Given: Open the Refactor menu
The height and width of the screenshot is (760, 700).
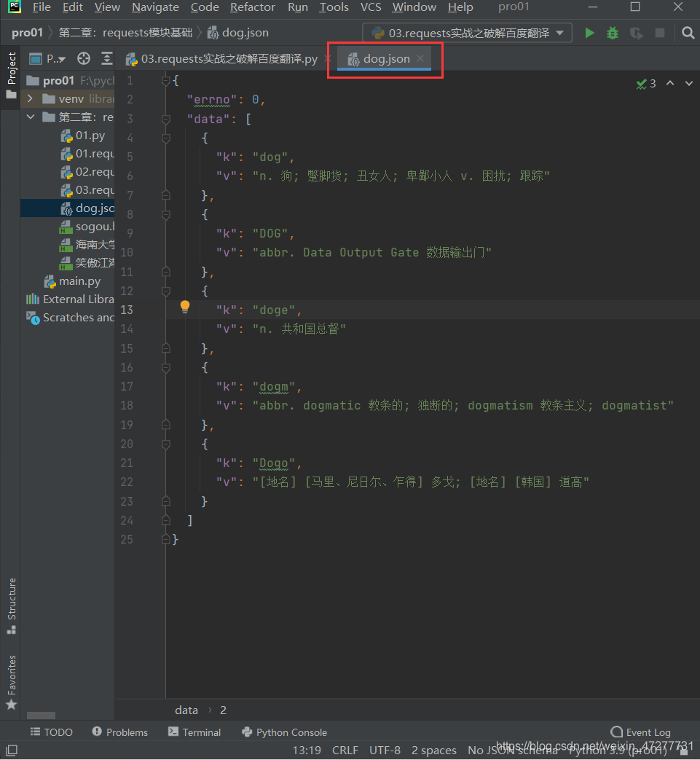Looking at the screenshot, I should point(252,7).
